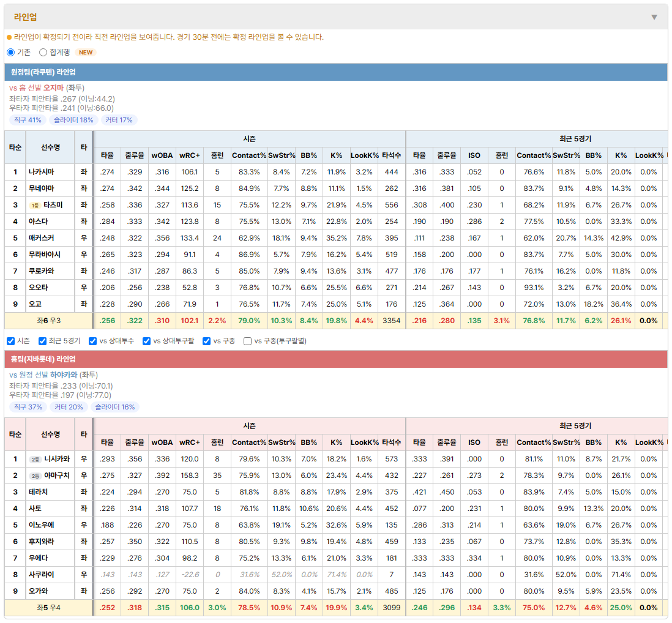Uncheck the vs 상대투구팔 checkbox

[x=146, y=341]
